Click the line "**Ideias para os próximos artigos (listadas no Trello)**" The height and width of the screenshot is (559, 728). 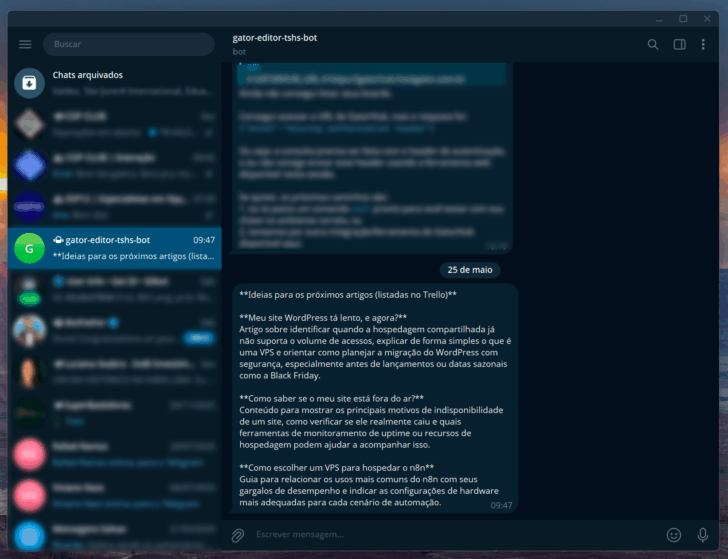coord(348,295)
